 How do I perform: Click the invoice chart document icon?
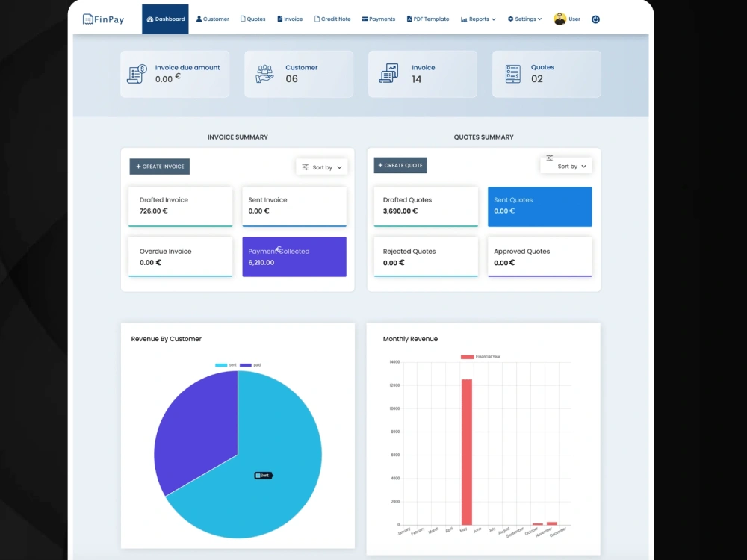pyautogui.click(x=388, y=73)
